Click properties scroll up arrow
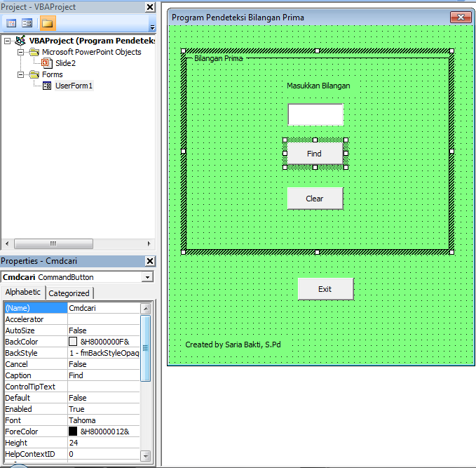The width and height of the screenshot is (476, 468). 146,309
